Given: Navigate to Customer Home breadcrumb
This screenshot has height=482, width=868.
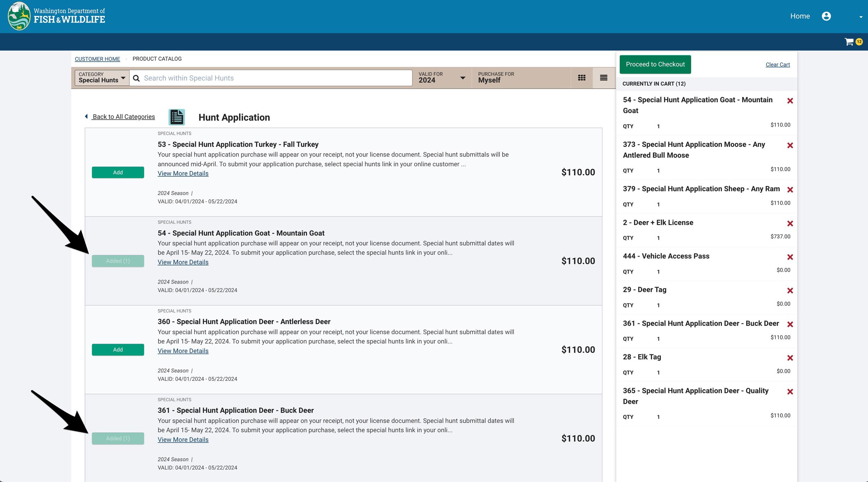Looking at the screenshot, I should point(97,59).
